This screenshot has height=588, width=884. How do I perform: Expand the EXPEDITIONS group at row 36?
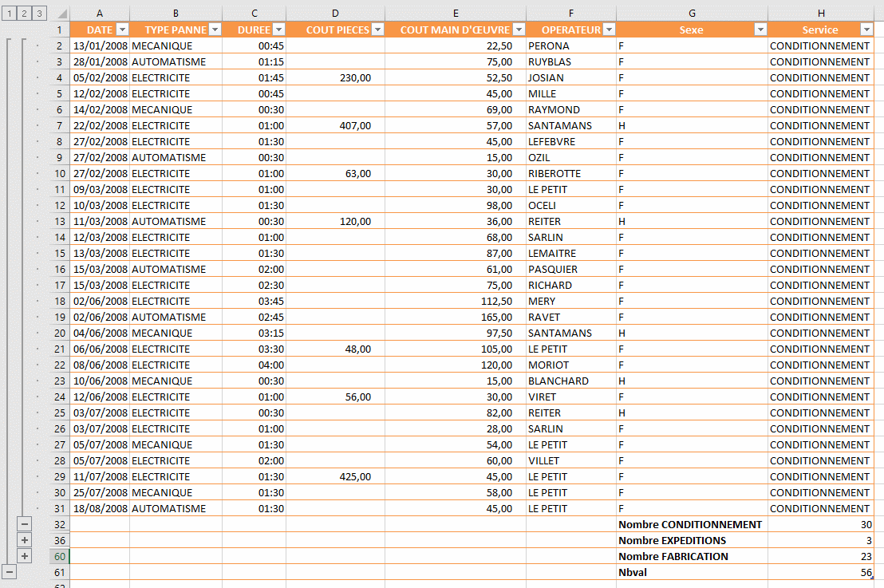pyautogui.click(x=25, y=540)
